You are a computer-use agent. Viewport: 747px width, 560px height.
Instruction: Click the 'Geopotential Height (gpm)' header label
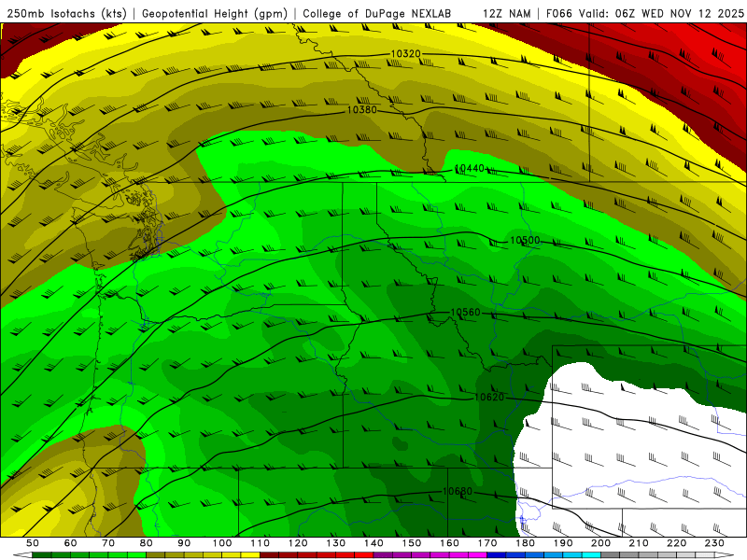[215, 13]
